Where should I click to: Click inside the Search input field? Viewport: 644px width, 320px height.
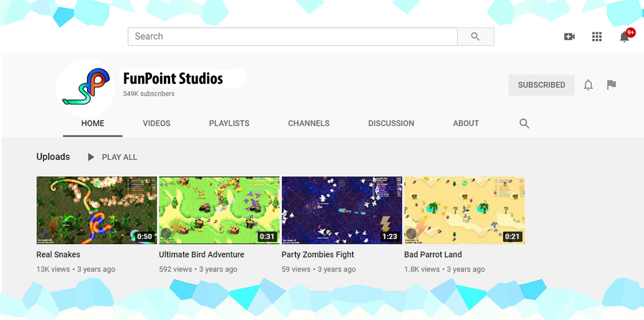tap(292, 36)
